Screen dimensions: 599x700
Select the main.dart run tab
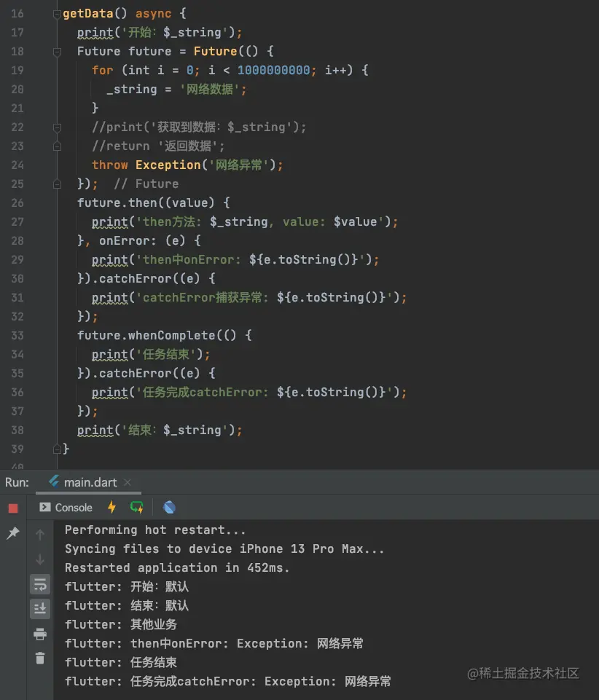tap(84, 483)
